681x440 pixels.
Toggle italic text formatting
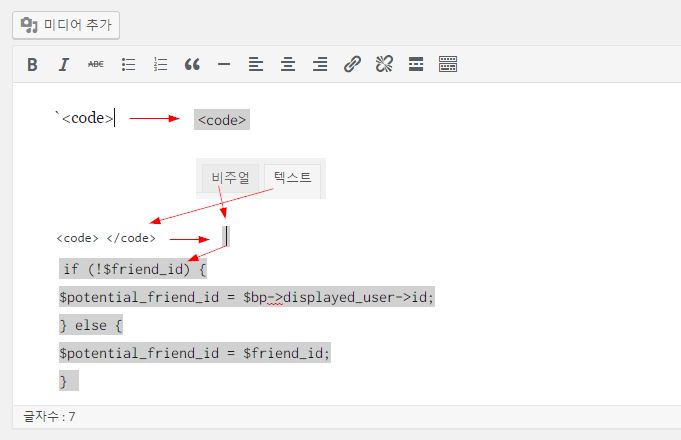pyautogui.click(x=64, y=64)
